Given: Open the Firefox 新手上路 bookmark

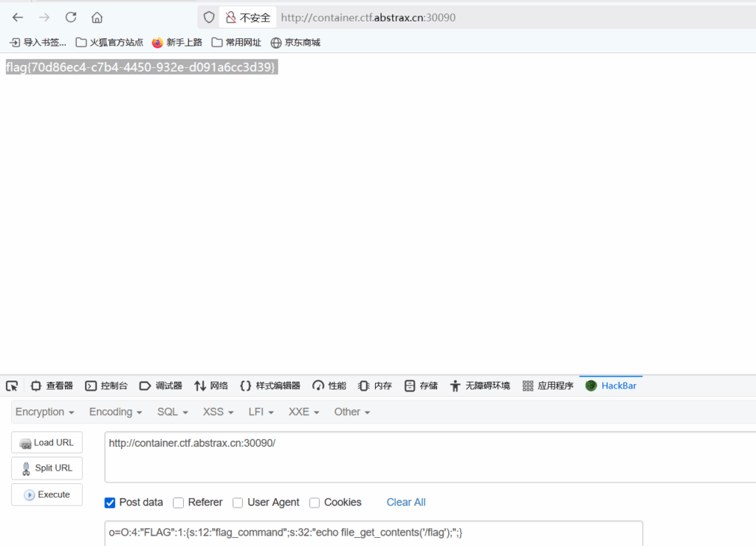Looking at the screenshot, I should pos(177,42).
